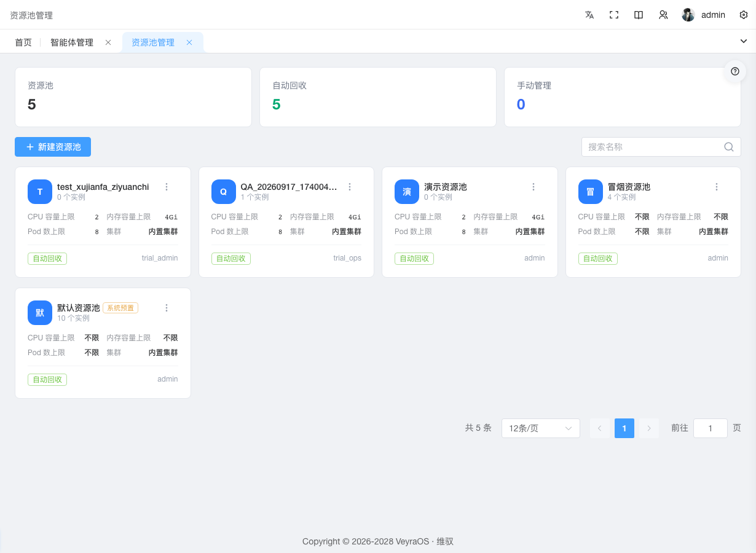Click the search magnifier icon
This screenshot has height=553, width=756.
tap(729, 147)
